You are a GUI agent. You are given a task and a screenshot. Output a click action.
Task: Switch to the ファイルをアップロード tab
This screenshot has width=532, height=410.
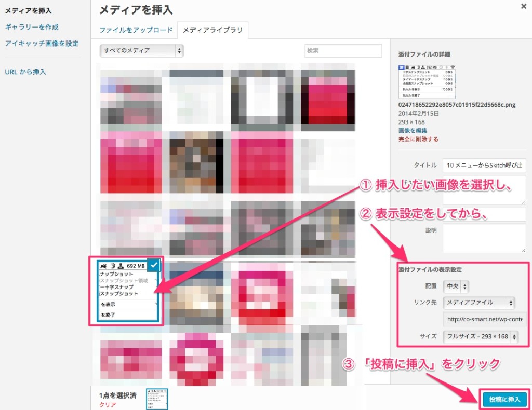pos(136,30)
